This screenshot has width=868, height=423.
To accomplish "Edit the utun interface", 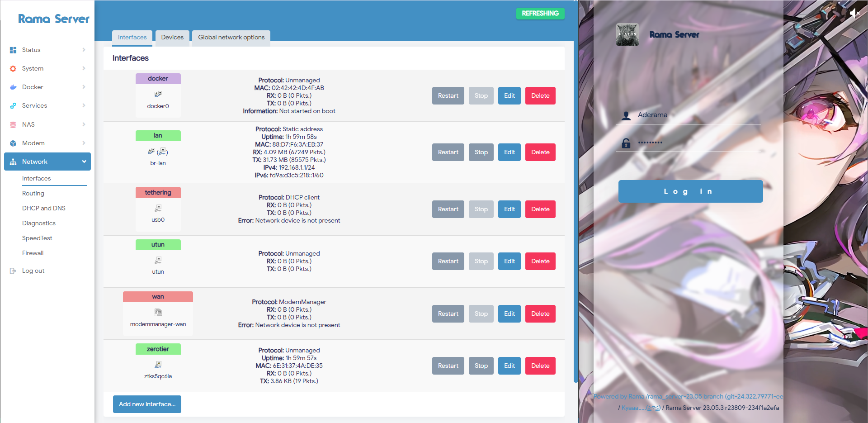I will coord(509,261).
